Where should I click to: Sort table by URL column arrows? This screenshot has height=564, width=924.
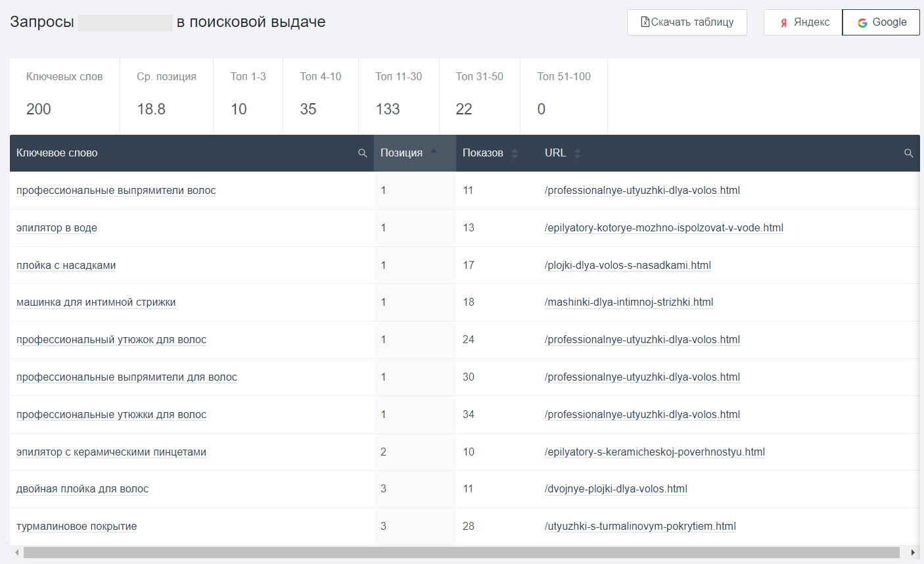coord(577,153)
